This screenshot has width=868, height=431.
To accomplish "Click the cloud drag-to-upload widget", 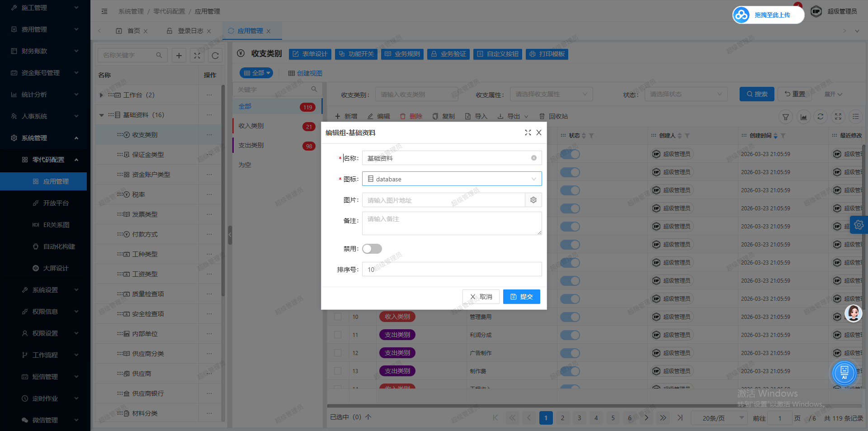I will coord(768,15).
